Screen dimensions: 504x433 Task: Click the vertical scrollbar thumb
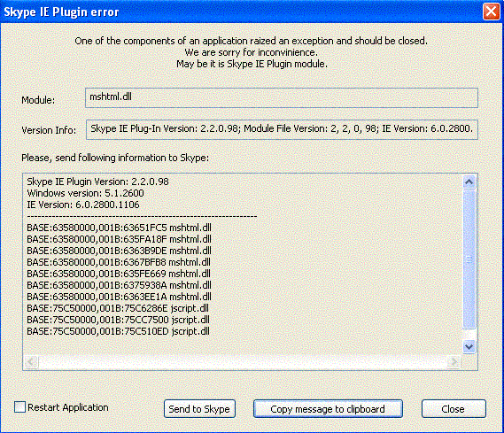click(x=469, y=259)
